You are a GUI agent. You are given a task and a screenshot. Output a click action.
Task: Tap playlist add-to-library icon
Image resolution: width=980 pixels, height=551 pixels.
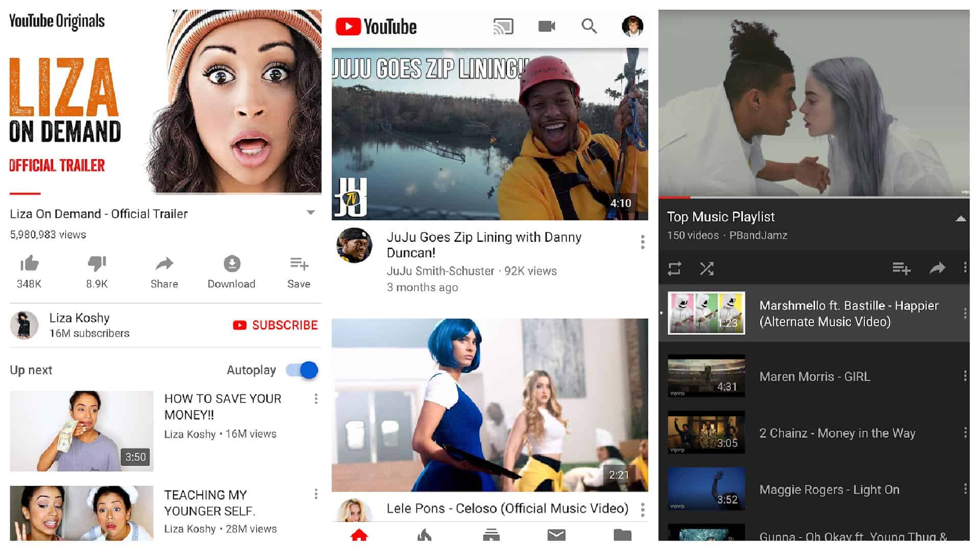901,268
